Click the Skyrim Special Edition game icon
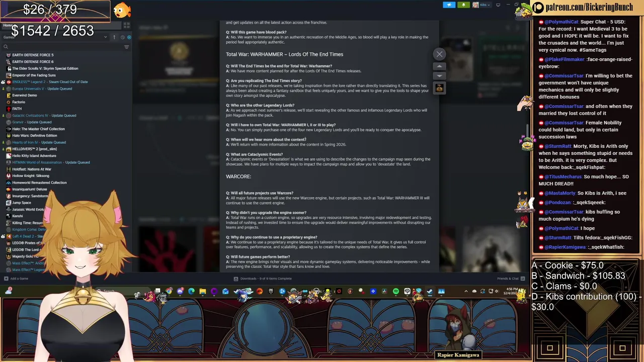The width and height of the screenshot is (644, 362). tap(9, 68)
